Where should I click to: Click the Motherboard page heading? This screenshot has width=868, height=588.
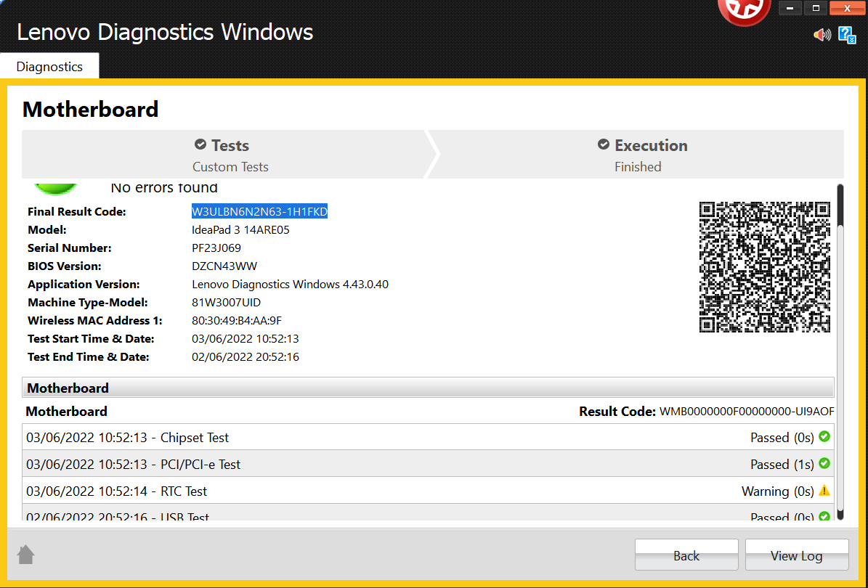(90, 110)
